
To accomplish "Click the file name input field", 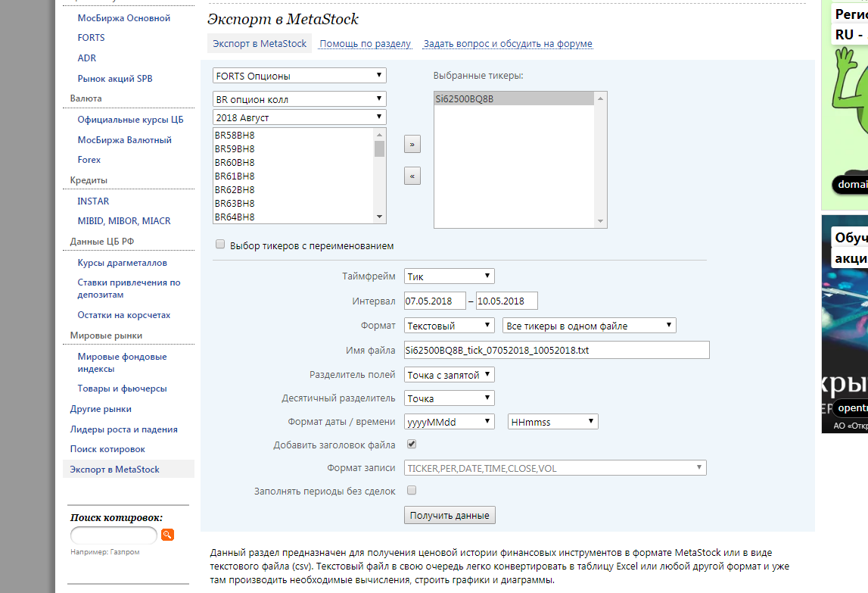I will pyautogui.click(x=556, y=350).
